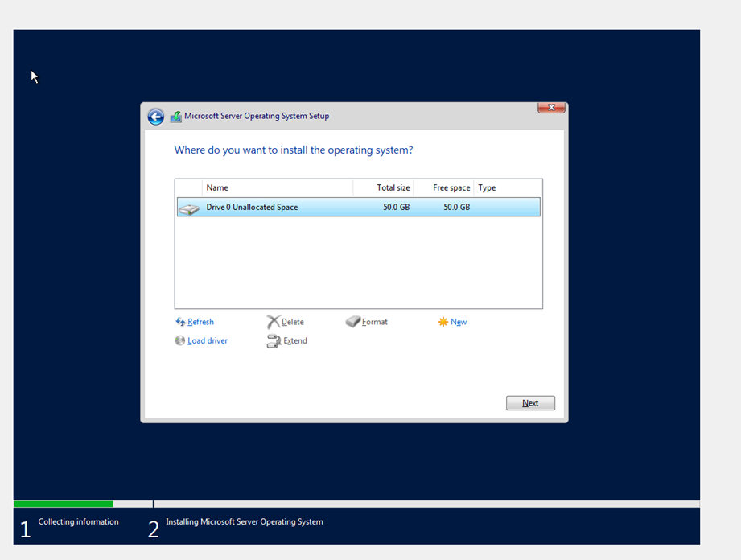741x560 pixels.
Task: Click the Total size column header
Action: tap(393, 187)
